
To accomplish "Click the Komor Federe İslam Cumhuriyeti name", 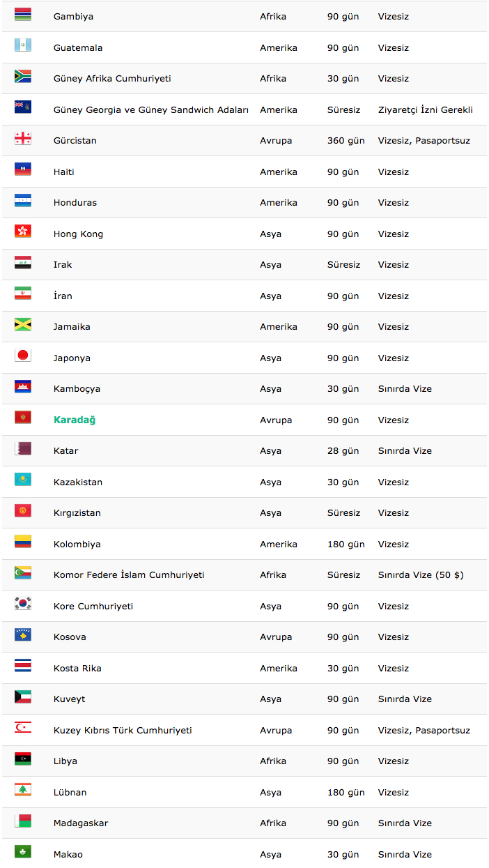I will [129, 575].
